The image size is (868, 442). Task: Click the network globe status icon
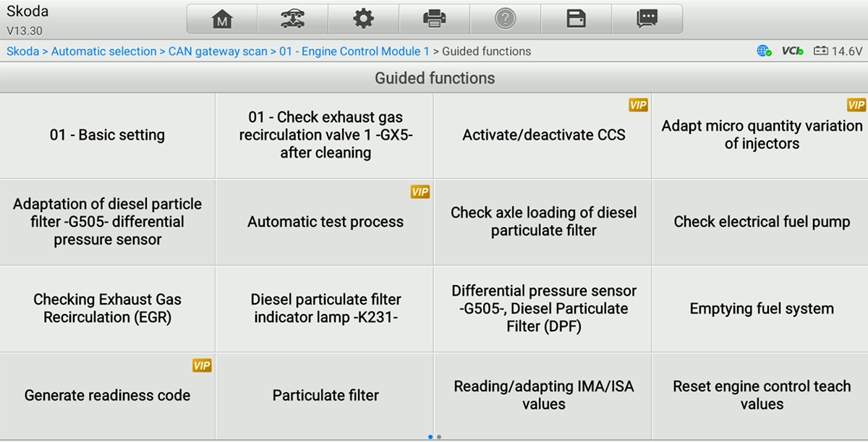(x=764, y=51)
